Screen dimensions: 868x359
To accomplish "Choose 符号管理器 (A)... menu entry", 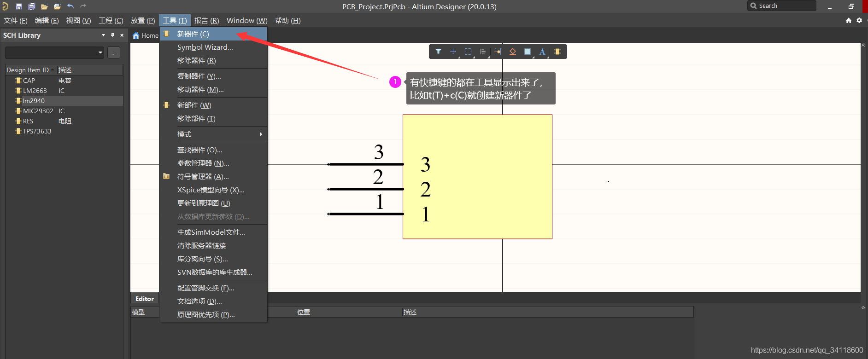I will tap(213, 177).
